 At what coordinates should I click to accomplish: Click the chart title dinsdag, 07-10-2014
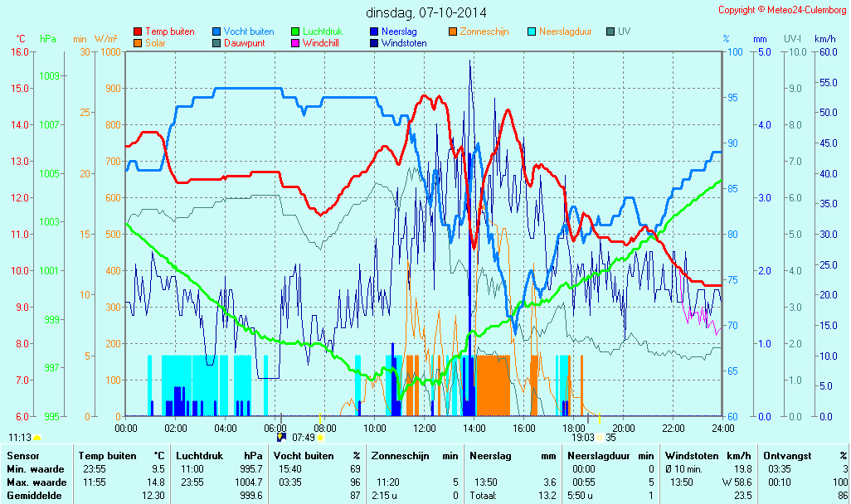pos(426,12)
